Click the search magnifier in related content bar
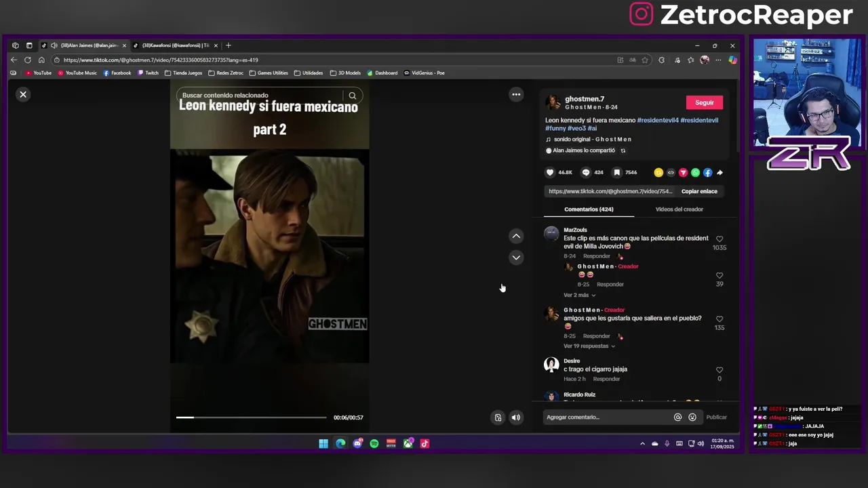868x488 pixels. tap(352, 96)
